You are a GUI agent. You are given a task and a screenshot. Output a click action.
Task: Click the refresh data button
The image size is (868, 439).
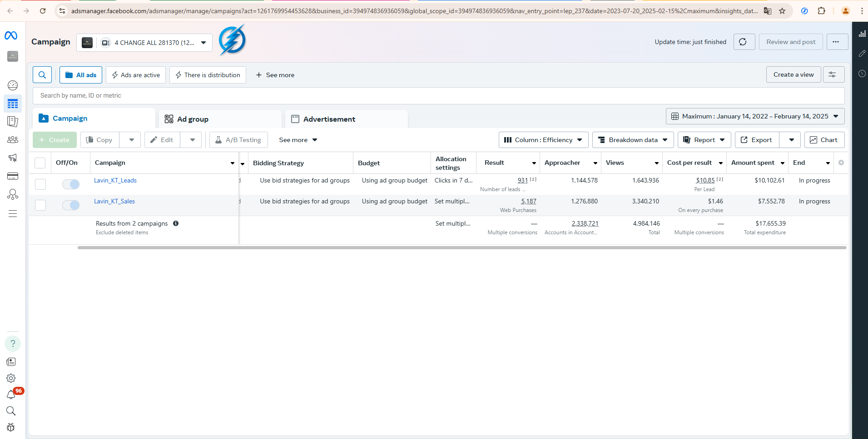[744, 42]
